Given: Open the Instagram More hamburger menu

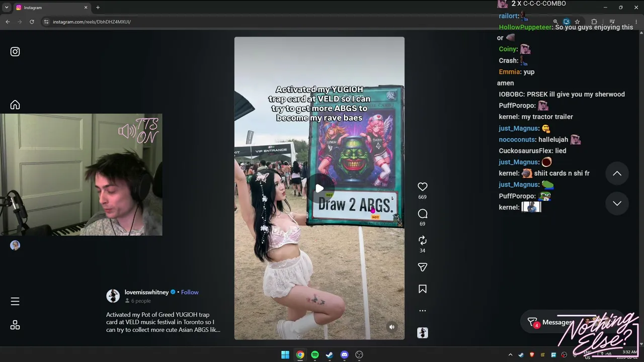Looking at the screenshot, I should pyautogui.click(x=15, y=301).
